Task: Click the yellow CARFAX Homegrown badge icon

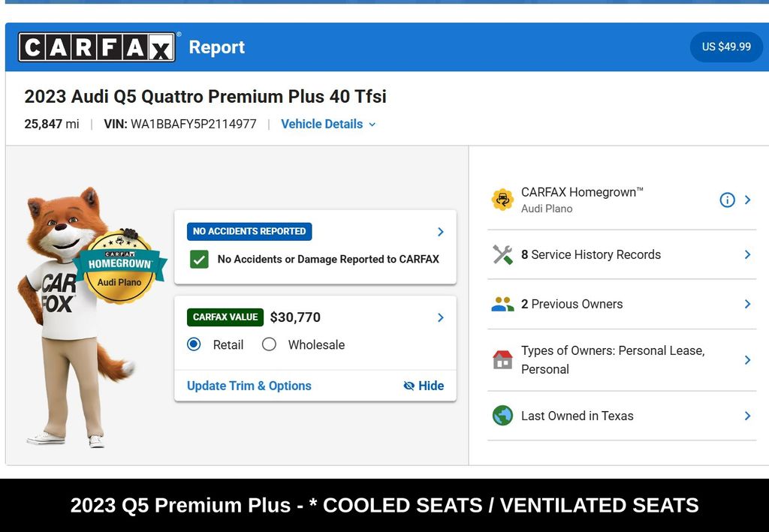Action: click(502, 200)
